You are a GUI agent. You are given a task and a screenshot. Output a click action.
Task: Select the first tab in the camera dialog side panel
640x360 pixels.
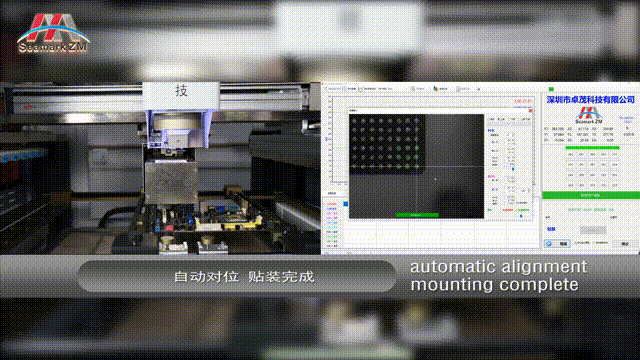[491, 119]
